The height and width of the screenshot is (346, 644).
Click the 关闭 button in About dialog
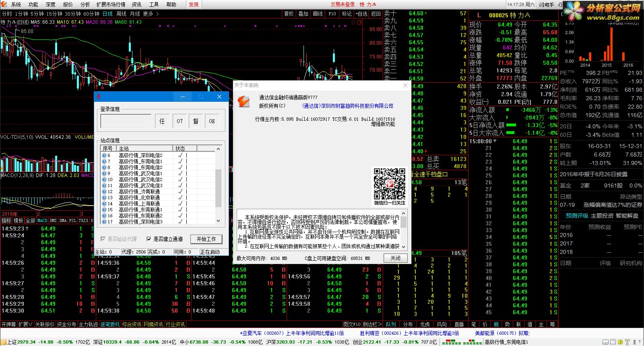click(x=395, y=258)
